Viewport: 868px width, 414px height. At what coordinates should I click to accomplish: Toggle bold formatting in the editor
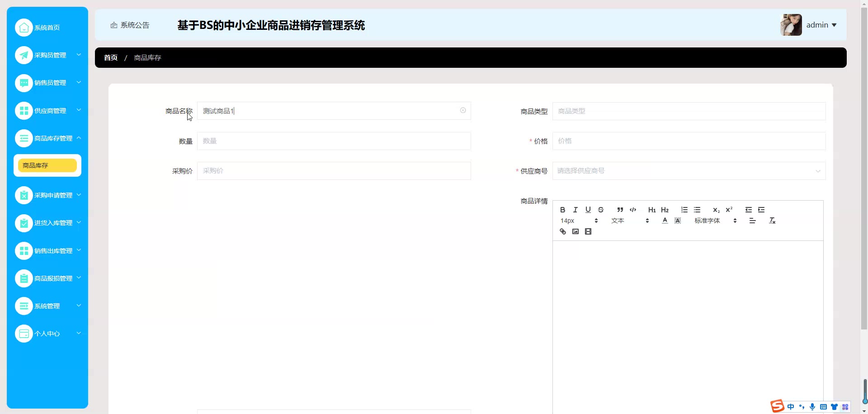(x=562, y=210)
